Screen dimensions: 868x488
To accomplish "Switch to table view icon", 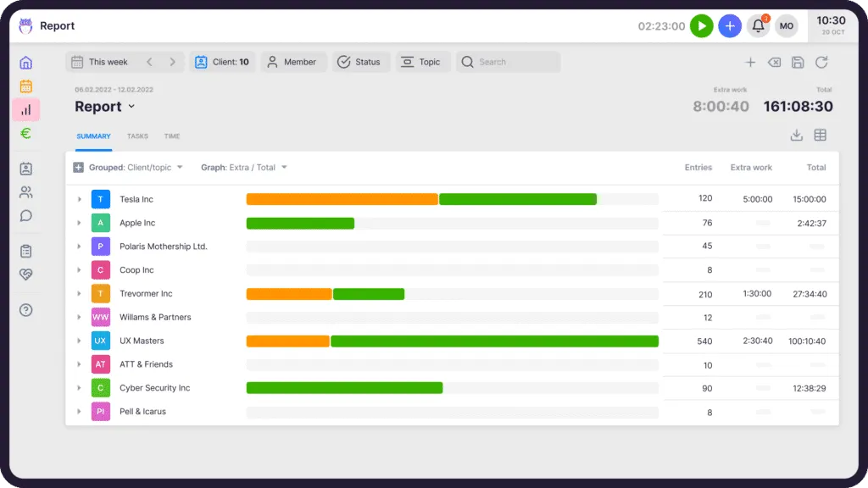I will [821, 136].
